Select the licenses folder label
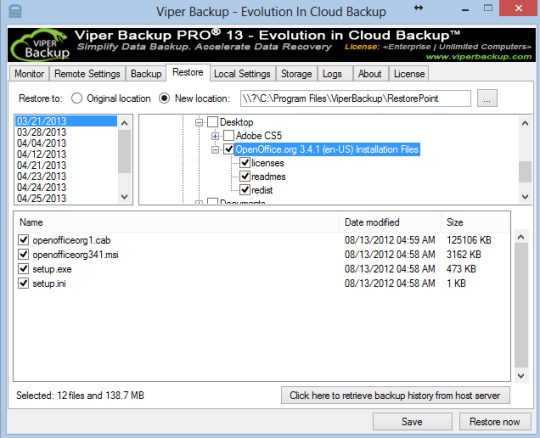Viewport: 540px width, 438px height. (268, 163)
